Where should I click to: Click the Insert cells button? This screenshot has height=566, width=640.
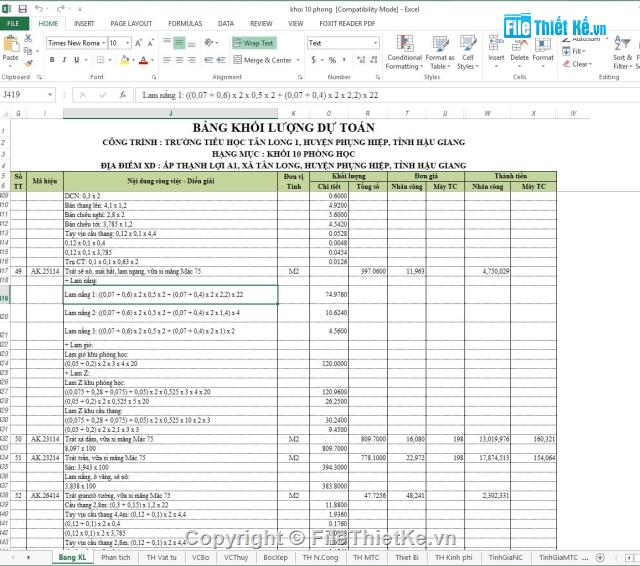[x=496, y=52]
